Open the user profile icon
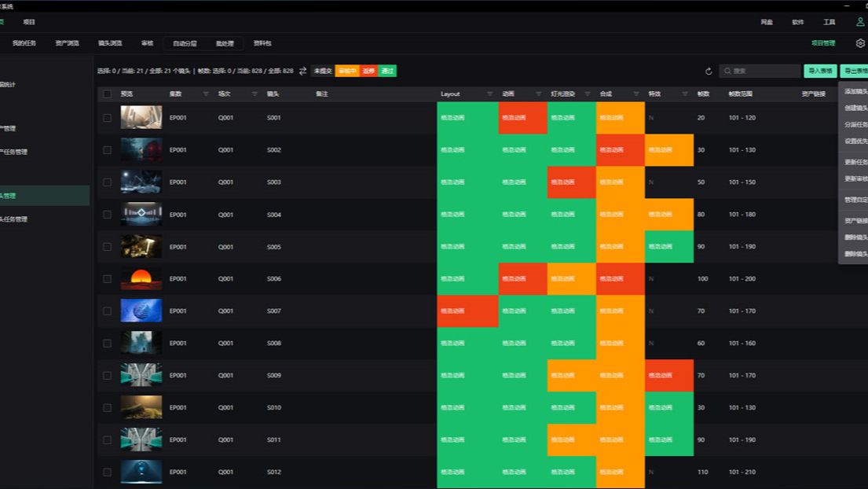Viewport: 868px width, 489px height. (859, 22)
